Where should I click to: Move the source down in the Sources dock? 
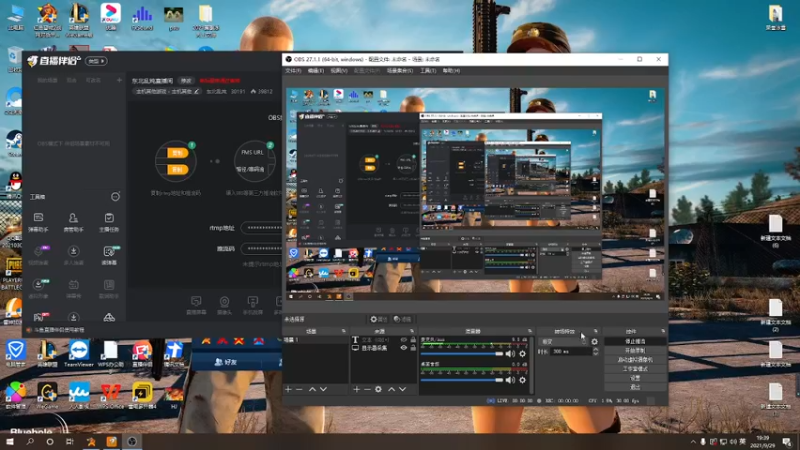tap(403, 389)
